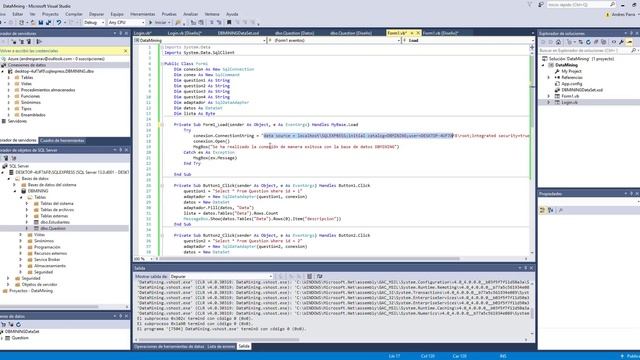This screenshot has width=640, height=360.
Task: Click the Show All Files icon in Solution Explorer
Action: [604, 42]
